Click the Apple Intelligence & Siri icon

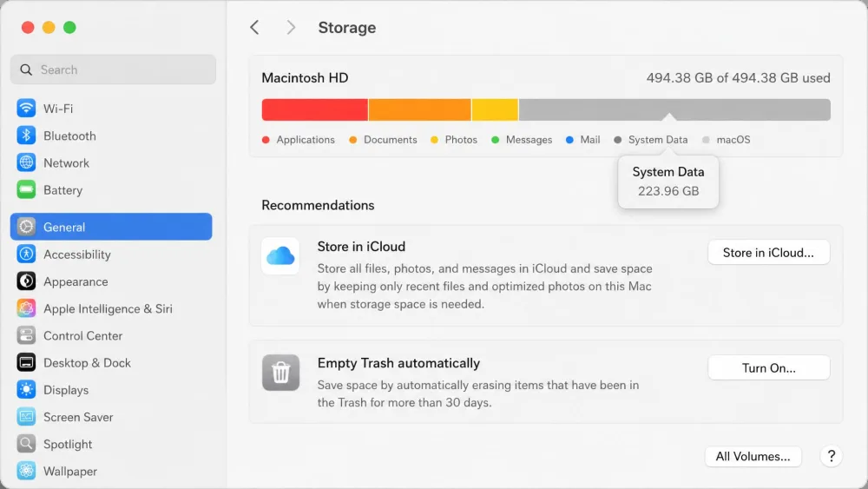pos(26,308)
